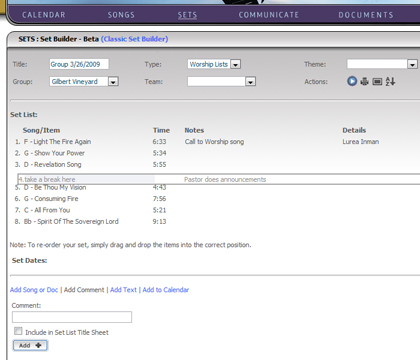This screenshot has height=360, width=420.
Task: Click the Details column header
Action: pos(354,130)
